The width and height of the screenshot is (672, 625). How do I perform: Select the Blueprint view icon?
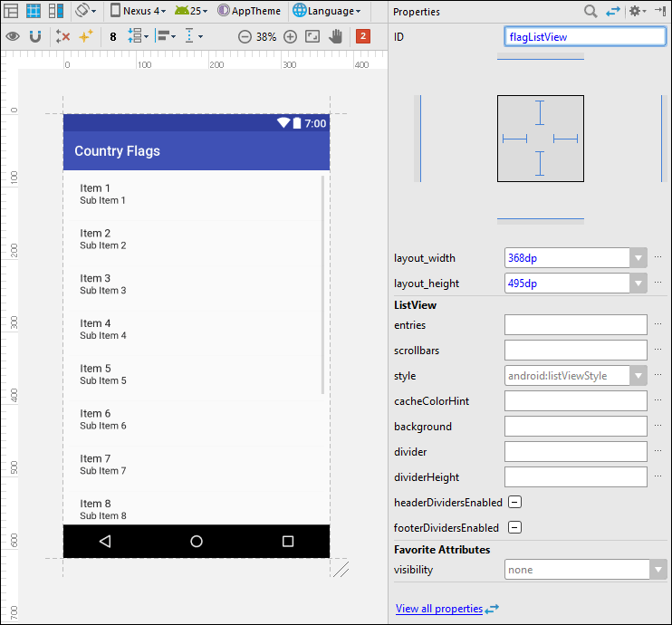tap(34, 11)
